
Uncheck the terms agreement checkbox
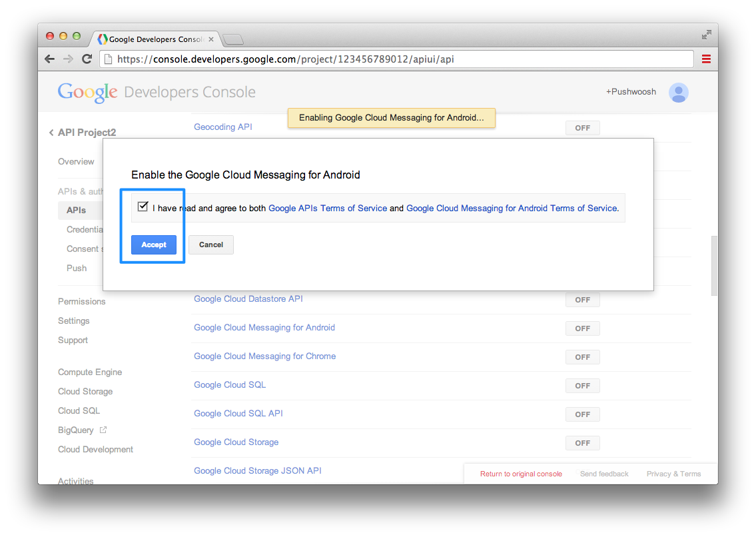coord(143,207)
